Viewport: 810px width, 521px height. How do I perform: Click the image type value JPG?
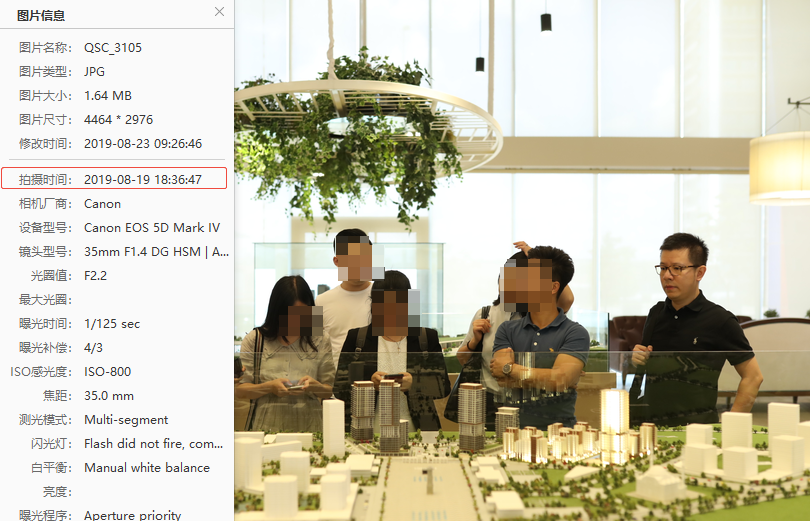95,72
